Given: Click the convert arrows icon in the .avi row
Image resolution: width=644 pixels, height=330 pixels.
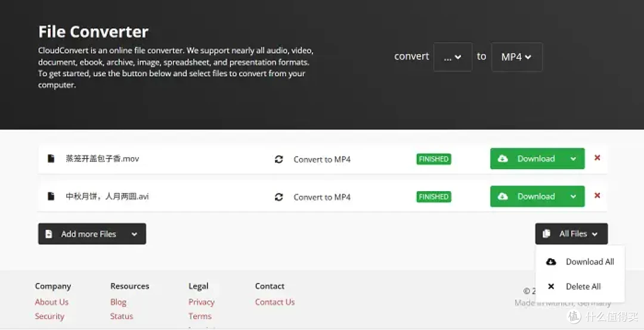Looking at the screenshot, I should (x=279, y=197).
